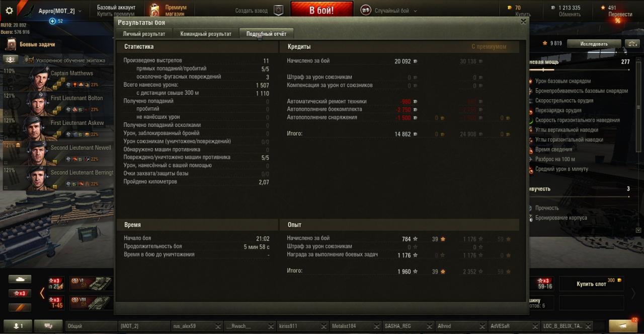Switch to Личный результат tab
Viewport: 644px width, 334px height.
[x=144, y=34]
